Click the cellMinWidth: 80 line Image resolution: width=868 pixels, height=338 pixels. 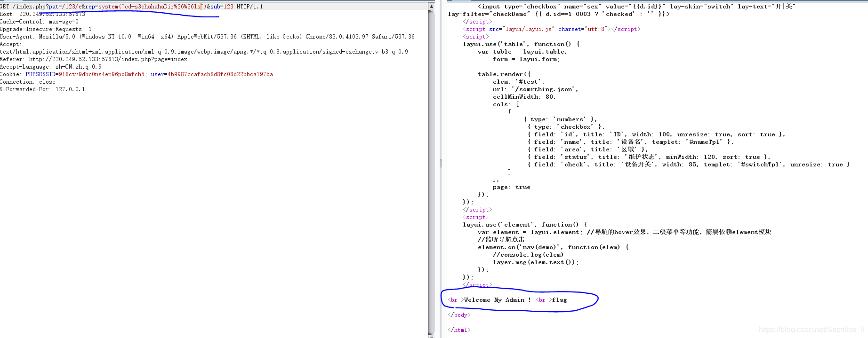(524, 97)
